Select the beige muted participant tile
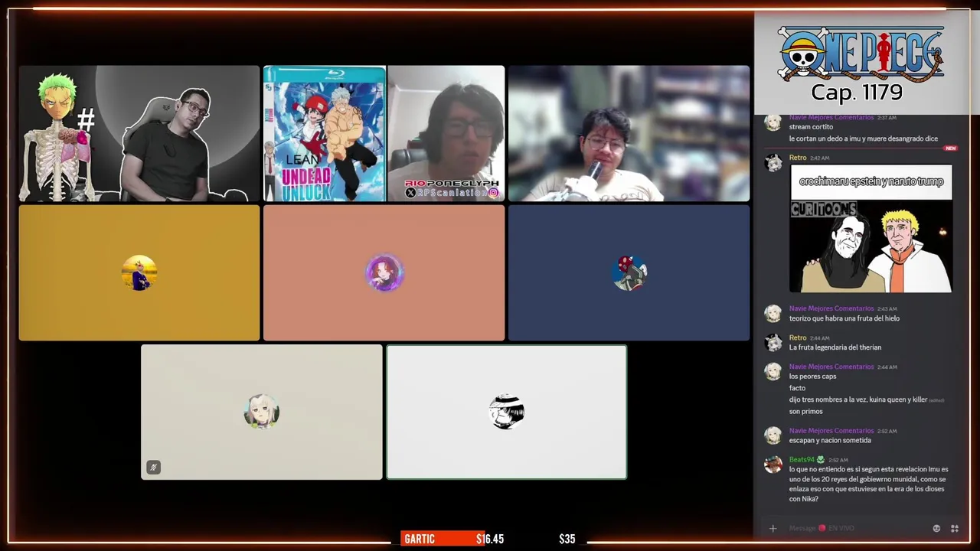This screenshot has width=980, height=551. (262, 412)
